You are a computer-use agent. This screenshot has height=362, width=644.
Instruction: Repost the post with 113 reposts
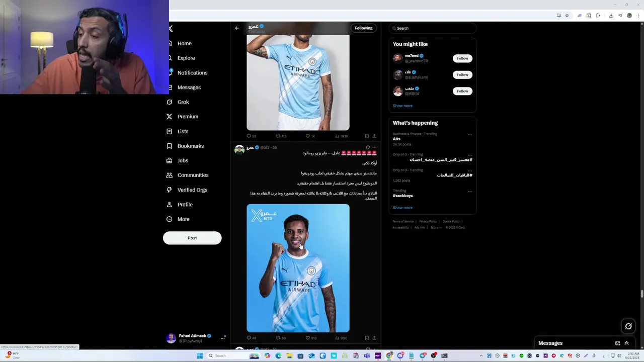pos(281,136)
